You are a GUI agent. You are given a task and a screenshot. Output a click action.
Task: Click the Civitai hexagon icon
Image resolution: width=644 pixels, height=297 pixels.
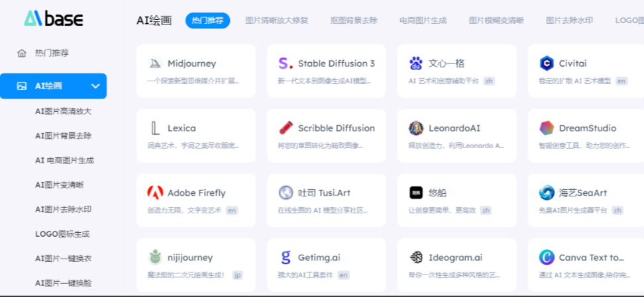tap(547, 64)
